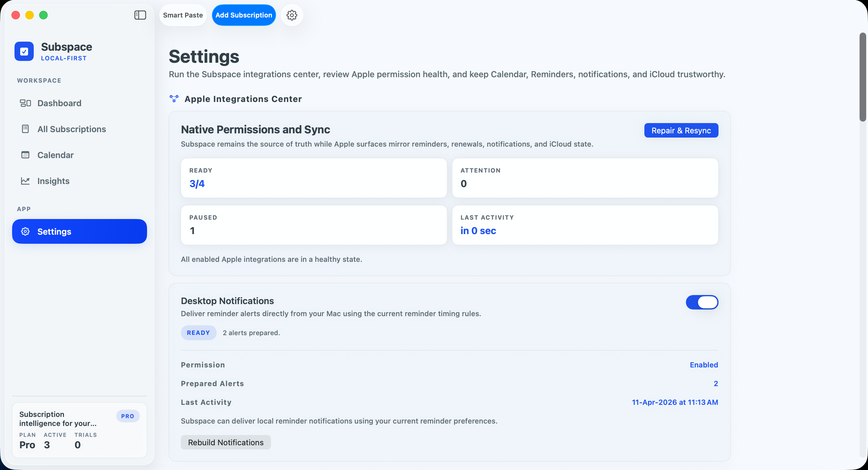Click Rebuild Notifications

[x=225, y=442]
